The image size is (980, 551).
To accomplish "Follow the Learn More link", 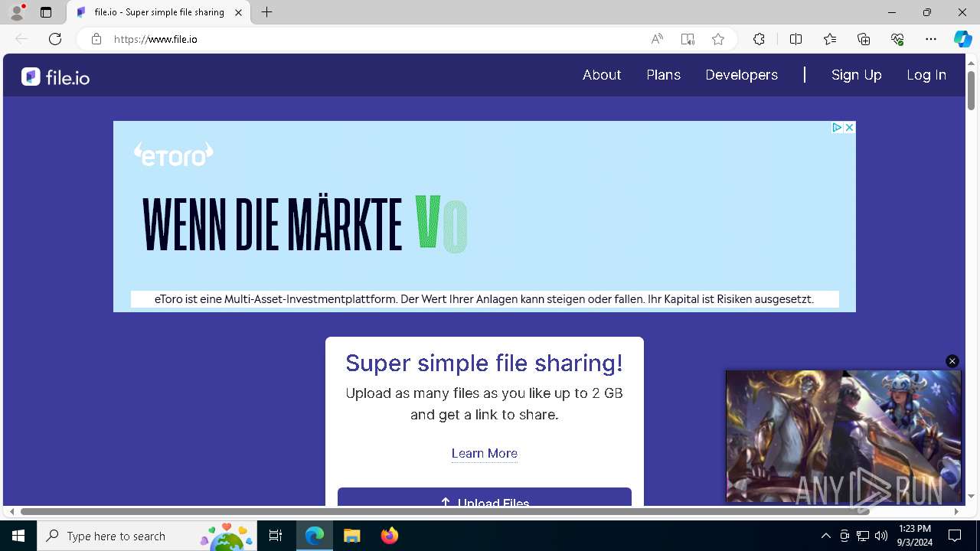I will click(x=485, y=453).
